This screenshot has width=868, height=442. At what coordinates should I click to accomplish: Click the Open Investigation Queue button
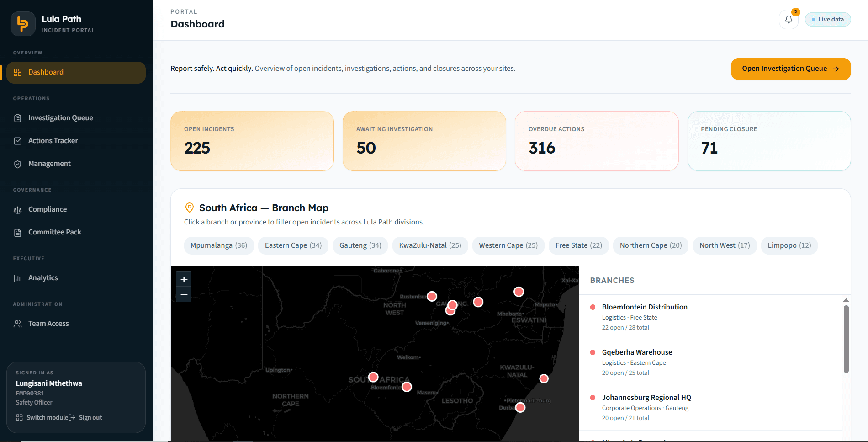point(790,69)
